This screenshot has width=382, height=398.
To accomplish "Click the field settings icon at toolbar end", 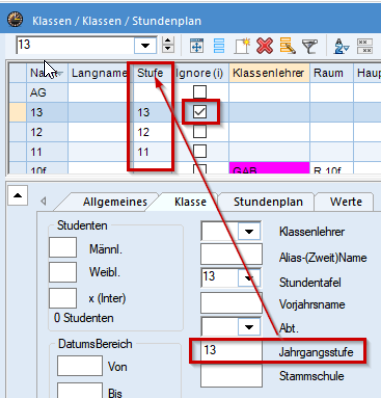I will tap(365, 46).
